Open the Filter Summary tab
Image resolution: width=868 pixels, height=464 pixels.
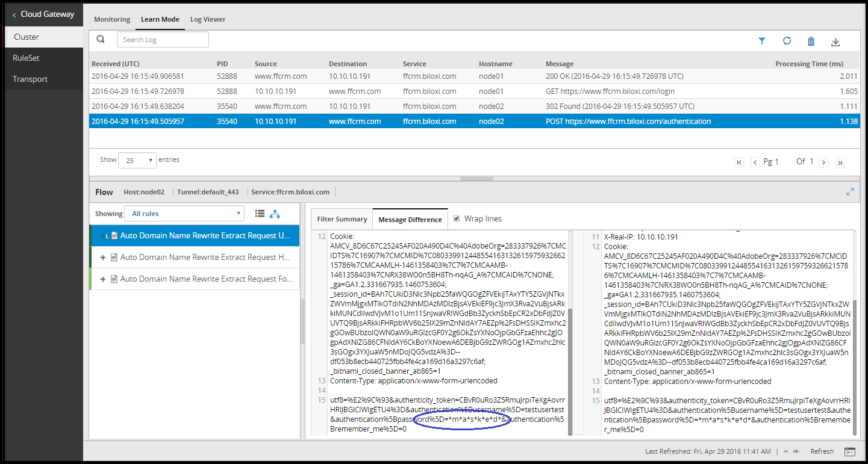click(x=342, y=219)
